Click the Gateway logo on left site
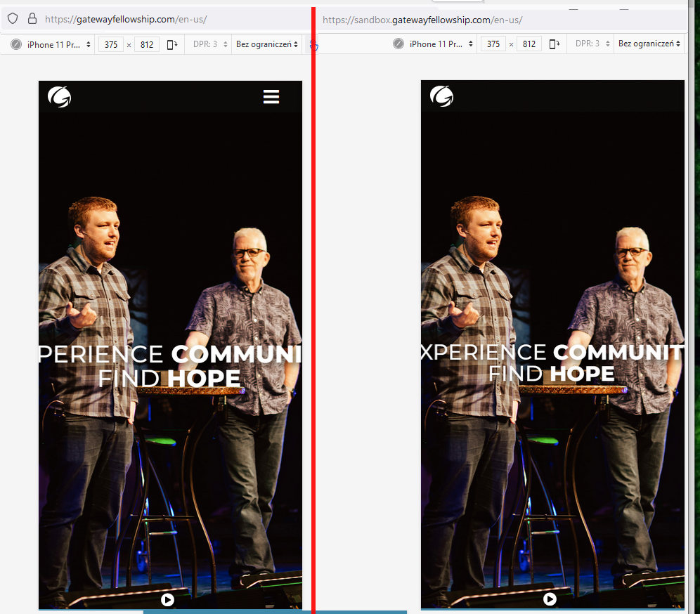Image resolution: width=700 pixels, height=614 pixels. point(59,97)
